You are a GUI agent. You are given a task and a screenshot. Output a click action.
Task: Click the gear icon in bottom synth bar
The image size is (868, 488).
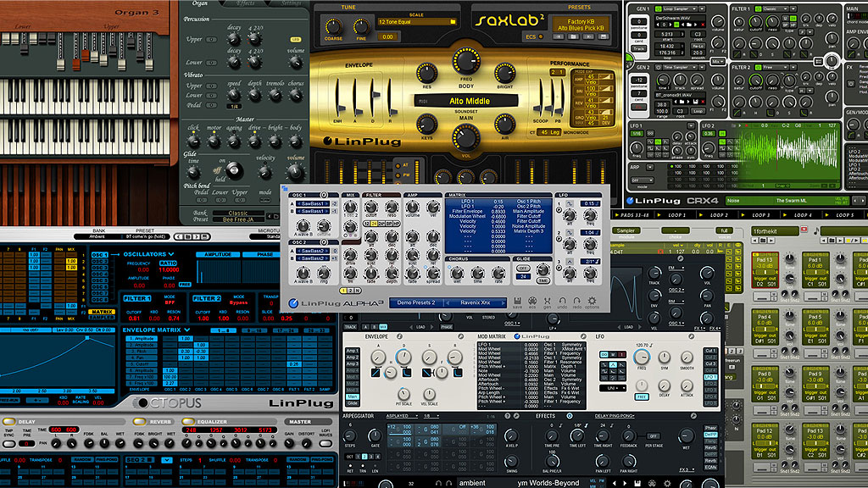(x=667, y=483)
